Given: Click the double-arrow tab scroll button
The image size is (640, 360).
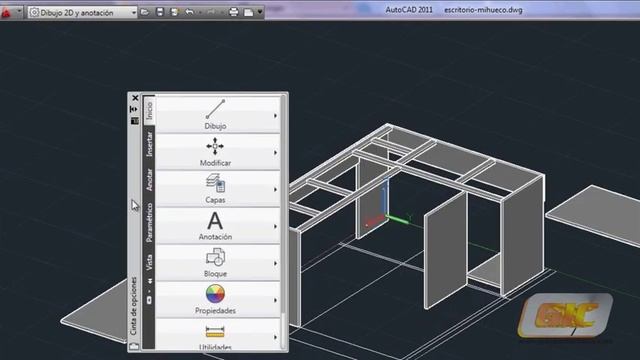Looking at the screenshot, I should pos(149,281).
